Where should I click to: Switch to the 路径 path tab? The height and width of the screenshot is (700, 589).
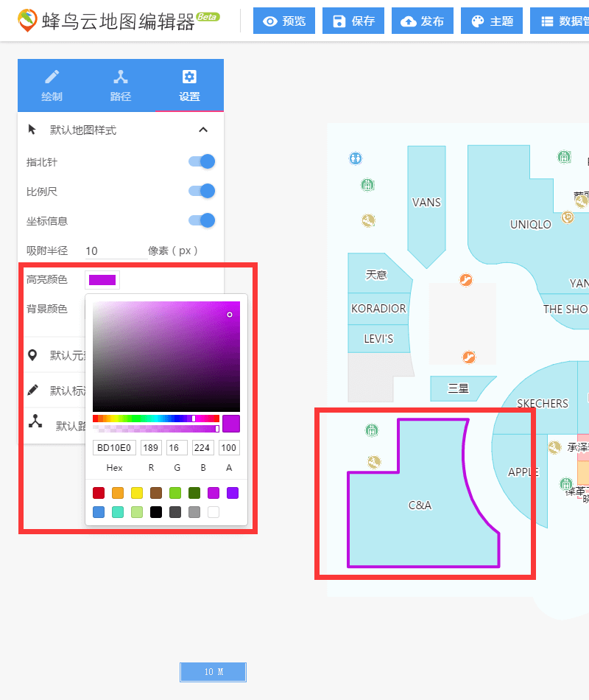[121, 85]
